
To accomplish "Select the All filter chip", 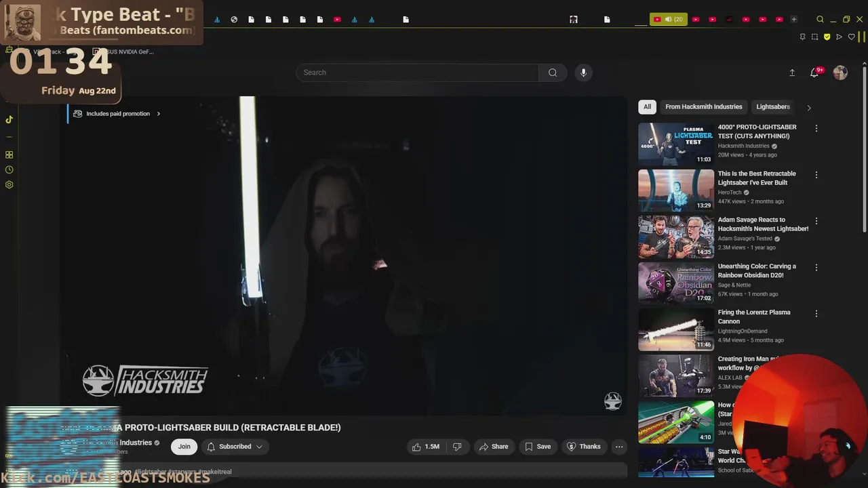I will [x=647, y=106].
